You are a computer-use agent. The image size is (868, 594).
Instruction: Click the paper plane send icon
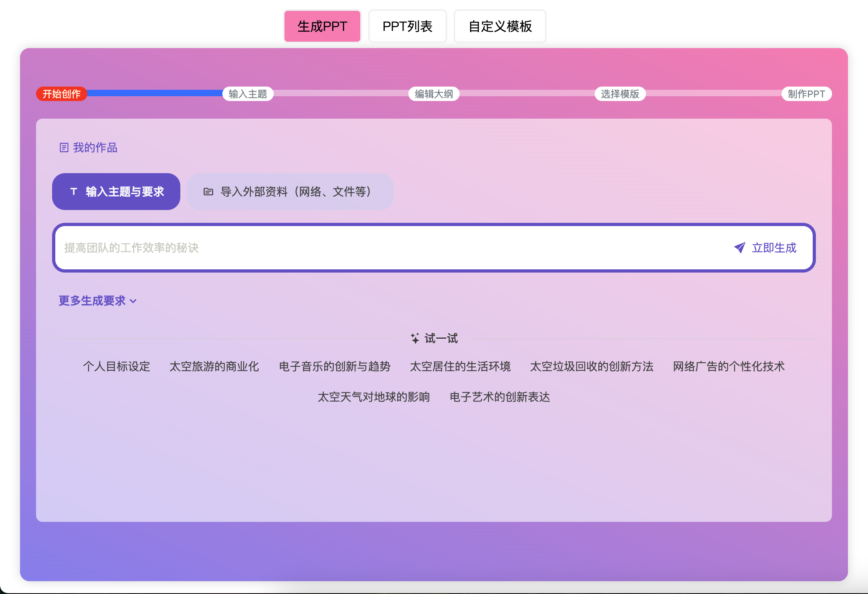(739, 248)
